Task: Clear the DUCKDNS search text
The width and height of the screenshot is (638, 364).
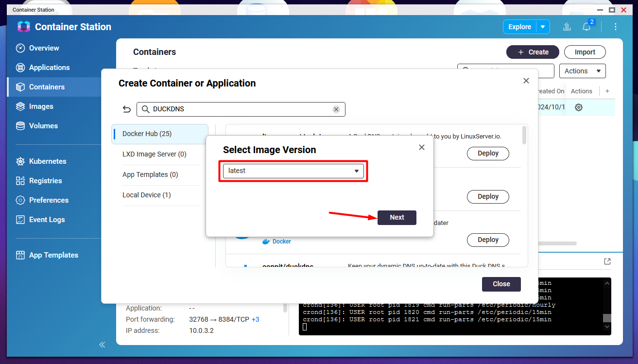Action: point(336,109)
